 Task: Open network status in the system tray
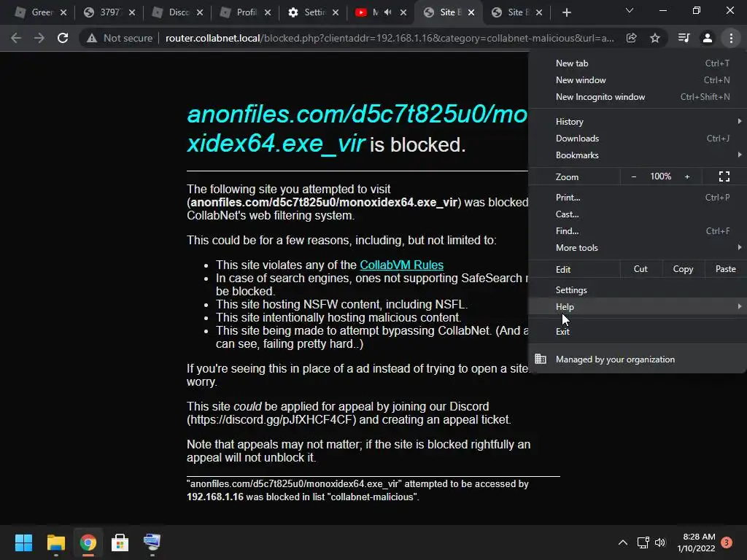tap(643, 542)
